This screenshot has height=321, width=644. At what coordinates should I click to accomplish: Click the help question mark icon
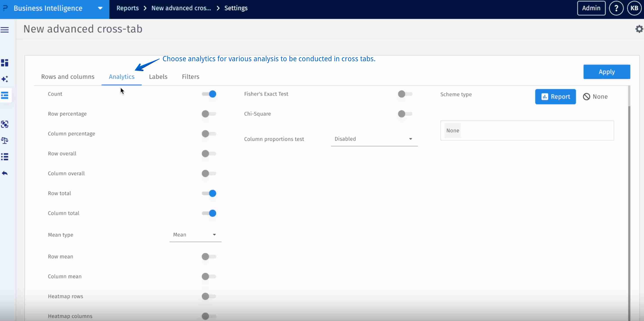coord(616,8)
